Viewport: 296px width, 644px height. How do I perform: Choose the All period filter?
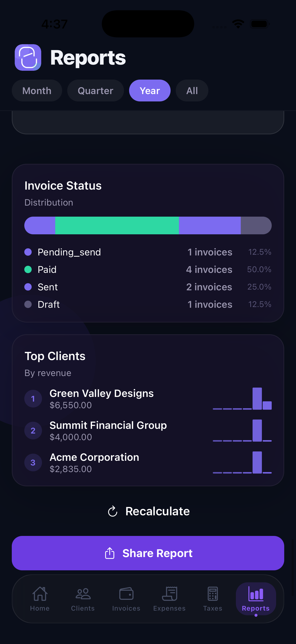click(x=192, y=91)
